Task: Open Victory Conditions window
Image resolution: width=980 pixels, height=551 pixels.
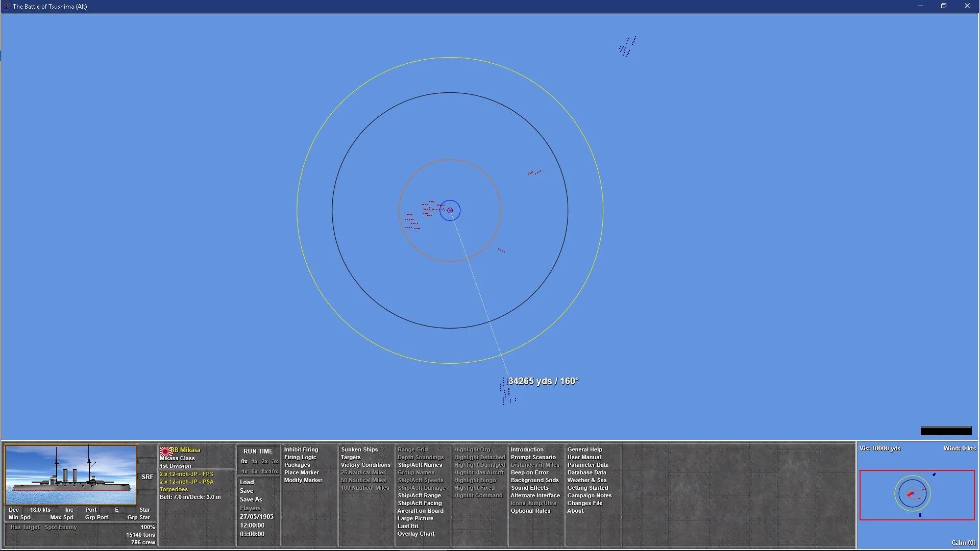Action: click(x=365, y=465)
